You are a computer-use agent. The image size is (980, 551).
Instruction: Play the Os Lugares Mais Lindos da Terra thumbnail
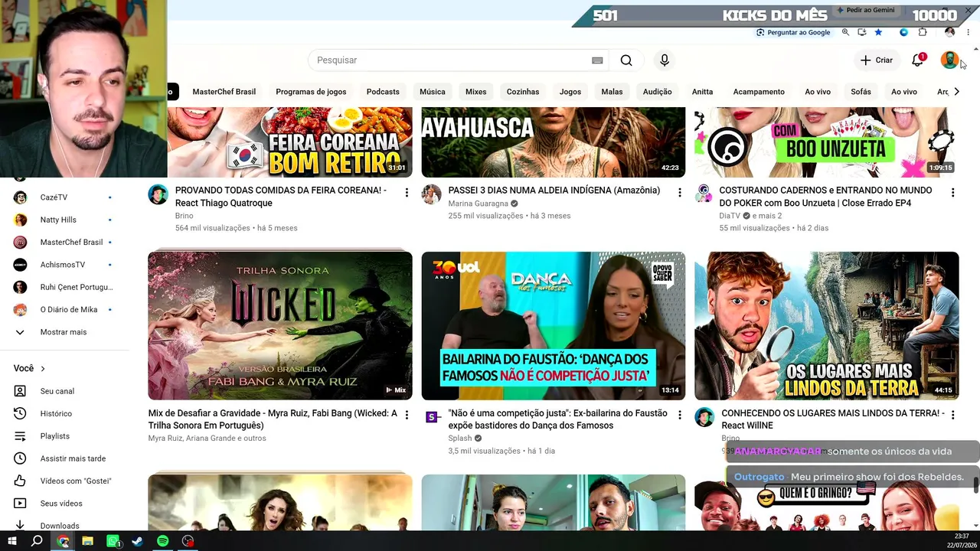click(827, 326)
